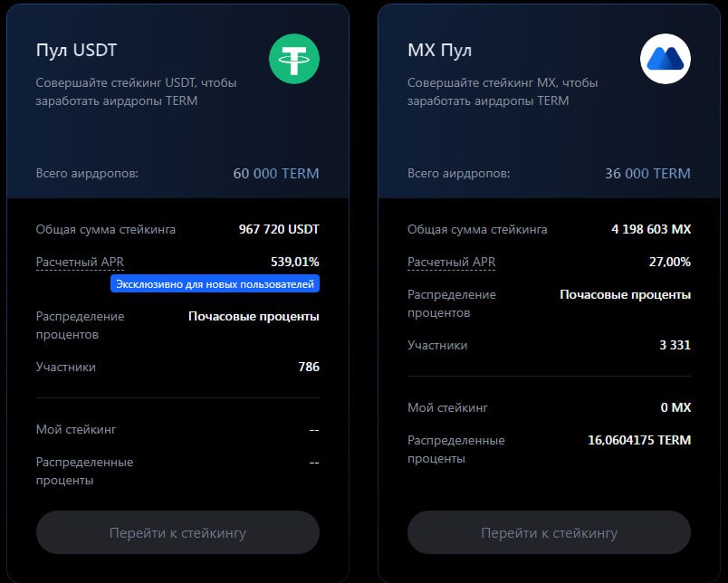Viewport: 728px width, 583px height.
Task: Click the 60 000 TERM airdrop amount
Action: [275, 174]
